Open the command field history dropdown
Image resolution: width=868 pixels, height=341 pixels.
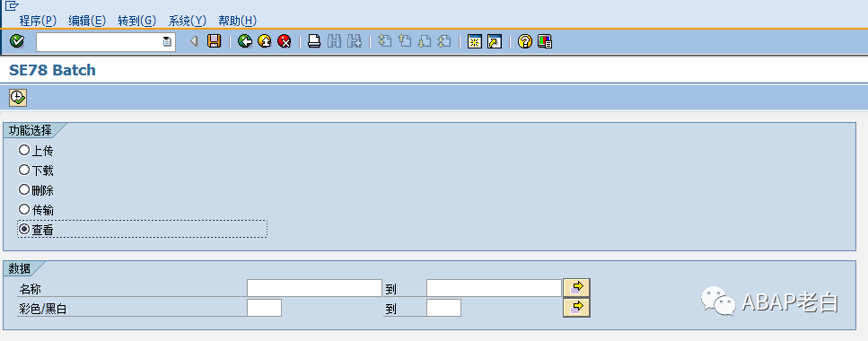point(167,42)
